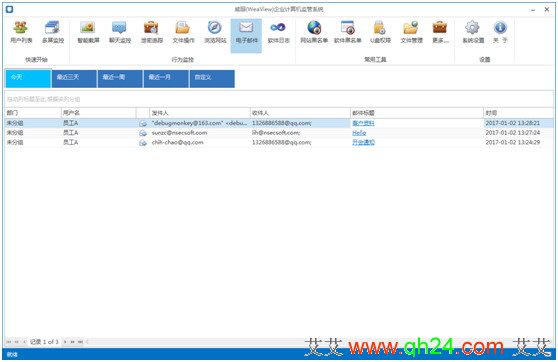Screen dimensions: 558x362
Task: Open the 客户资料 mail subject link
Action: pyautogui.click(x=363, y=123)
